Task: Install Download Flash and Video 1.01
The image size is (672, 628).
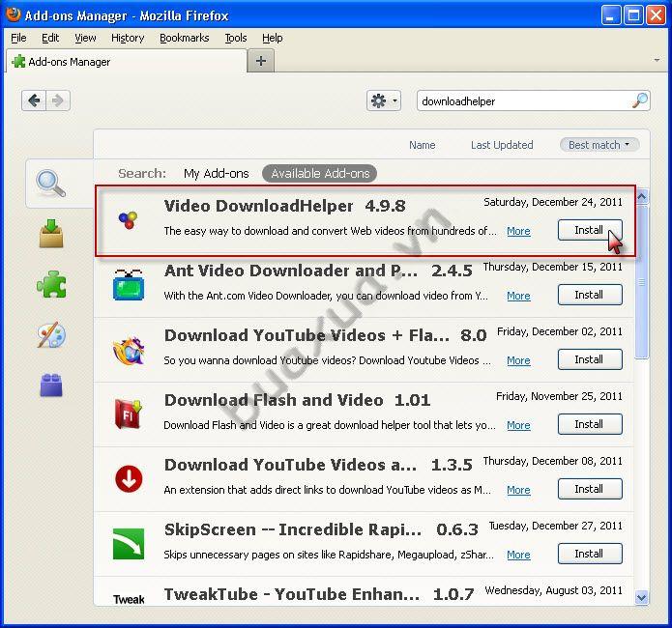Action: (x=590, y=424)
